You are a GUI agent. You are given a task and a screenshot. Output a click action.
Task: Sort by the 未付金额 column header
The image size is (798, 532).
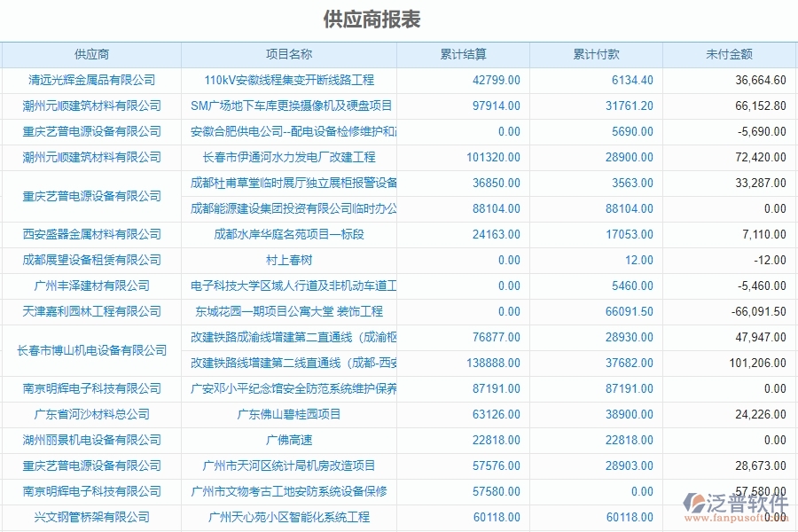click(x=731, y=53)
